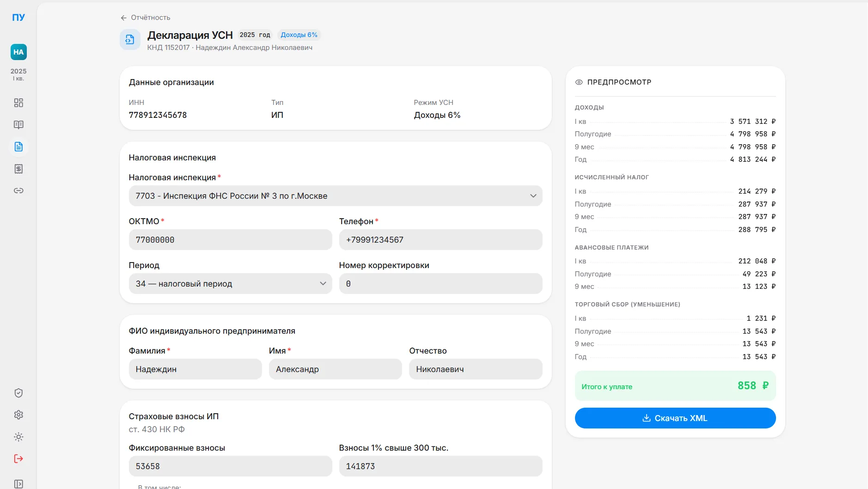Go back to Отчётность
The width and height of the screenshot is (868, 489).
click(x=146, y=18)
